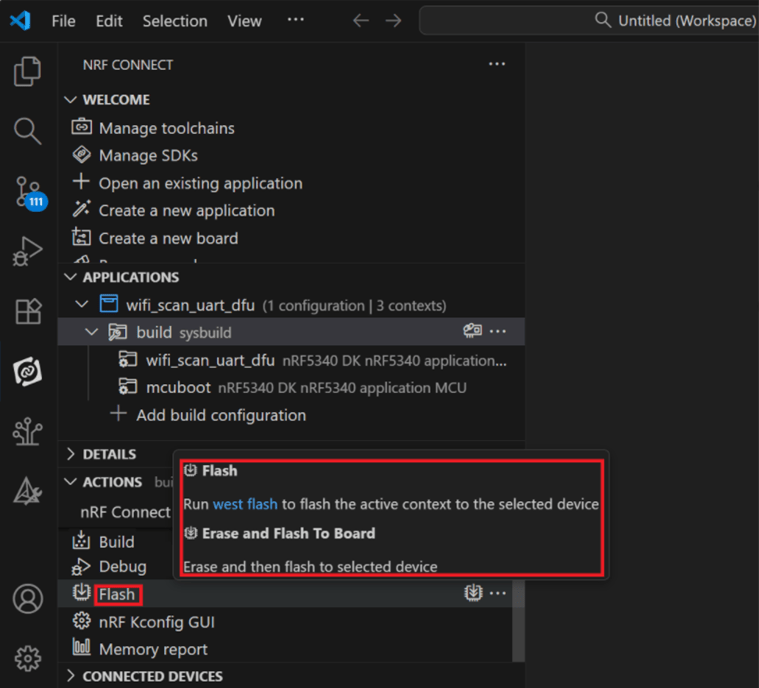Click the nRF Kconfig GUI gear icon
759x688 pixels.
(x=81, y=621)
